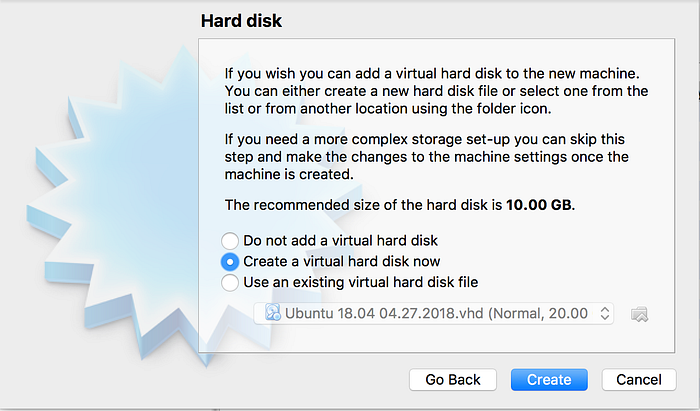This screenshot has height=411, width=700.
Task: Click the "Hard disk" heading text
Action: tap(241, 21)
